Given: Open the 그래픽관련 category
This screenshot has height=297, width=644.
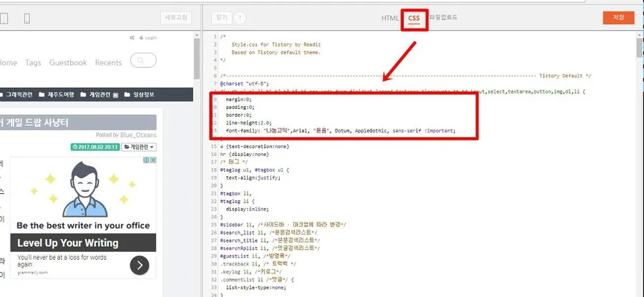Looking at the screenshot, I should tap(19, 94).
